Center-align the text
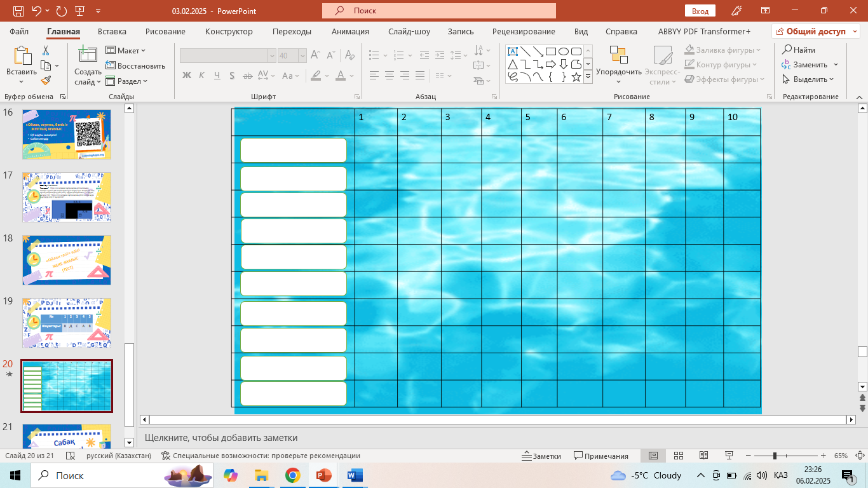 (x=390, y=75)
